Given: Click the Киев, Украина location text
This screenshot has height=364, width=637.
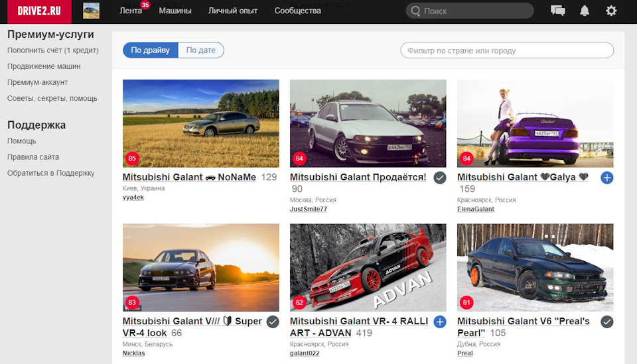Looking at the screenshot, I should (144, 188).
